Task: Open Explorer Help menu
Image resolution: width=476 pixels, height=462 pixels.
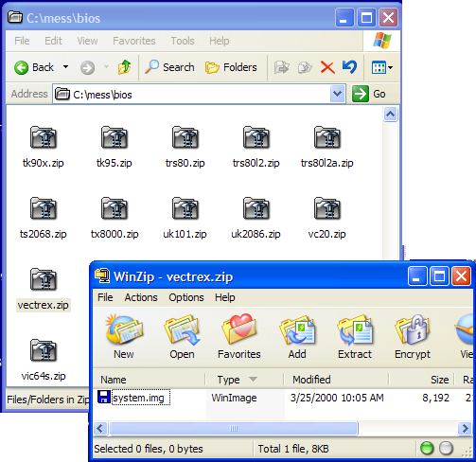Action: (220, 41)
